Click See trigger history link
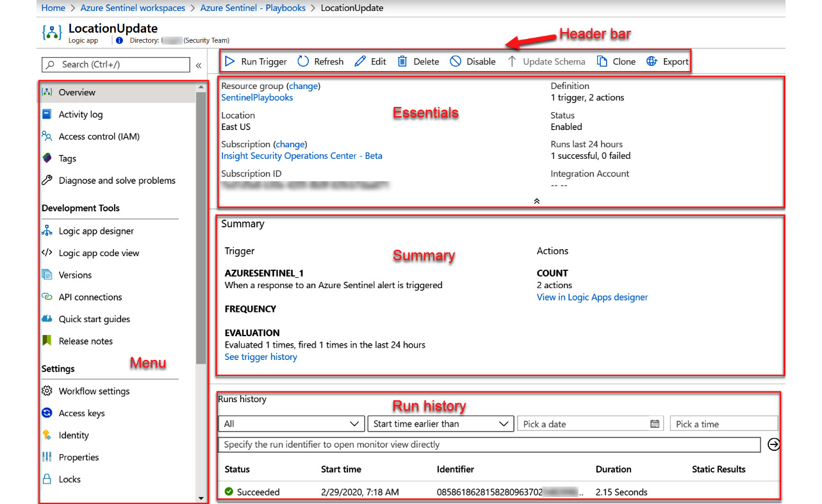The image size is (822, 504). pos(261,357)
